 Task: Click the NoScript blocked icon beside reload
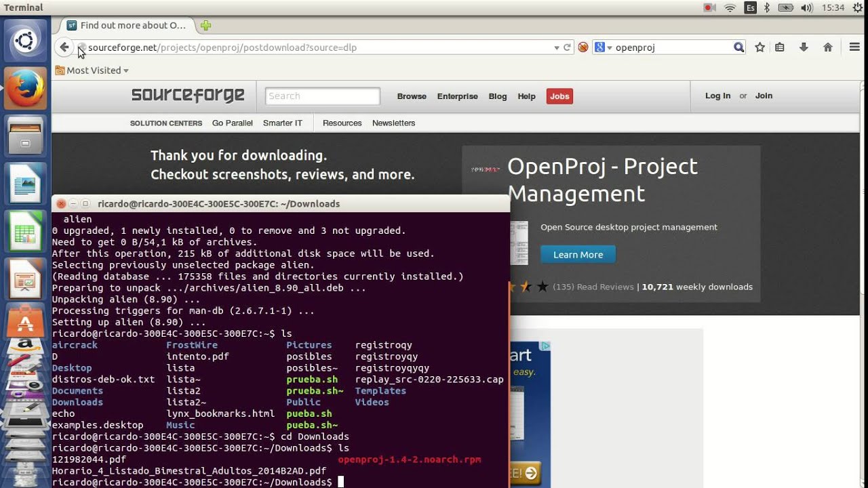point(583,47)
